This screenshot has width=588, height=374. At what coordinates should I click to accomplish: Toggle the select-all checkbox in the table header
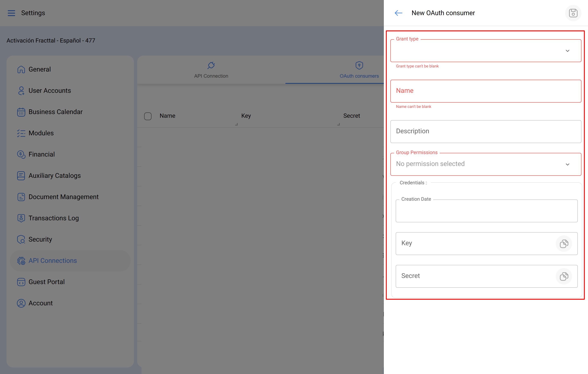point(148,116)
